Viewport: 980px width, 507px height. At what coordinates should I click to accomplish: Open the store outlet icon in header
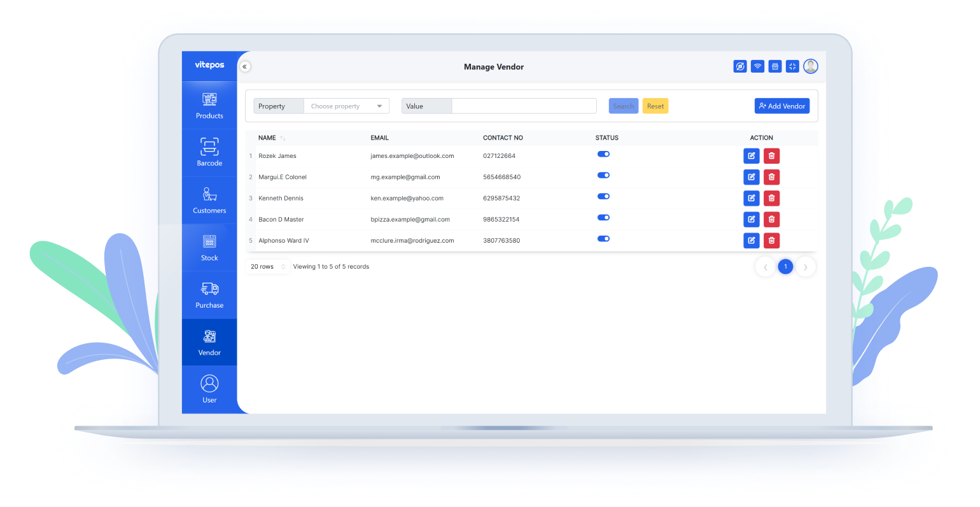[x=774, y=66]
